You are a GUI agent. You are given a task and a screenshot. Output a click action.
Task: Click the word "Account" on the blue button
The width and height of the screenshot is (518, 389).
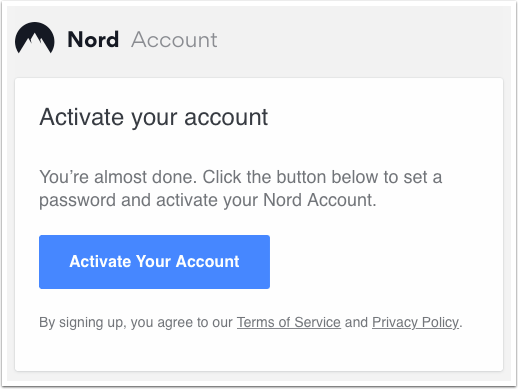point(207,261)
